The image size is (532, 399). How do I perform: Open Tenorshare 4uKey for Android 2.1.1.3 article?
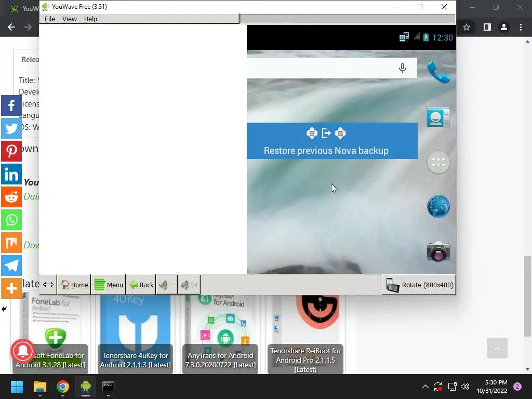click(x=136, y=334)
